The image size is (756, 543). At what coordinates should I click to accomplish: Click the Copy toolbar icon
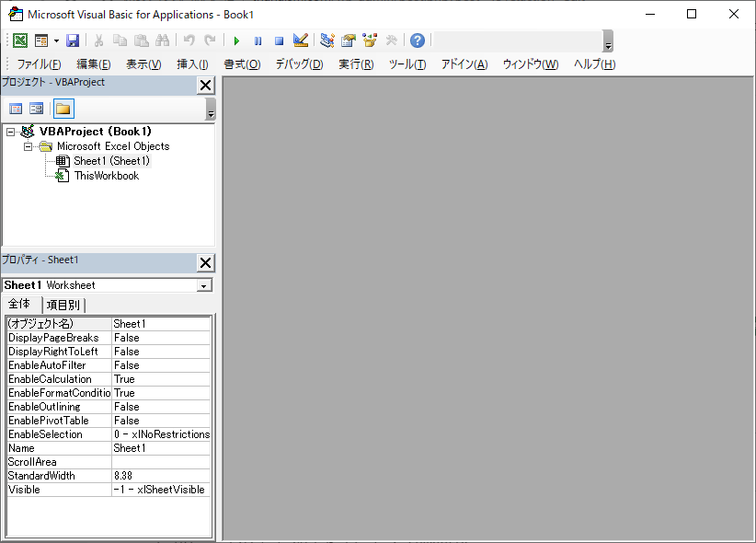pyautogui.click(x=120, y=40)
